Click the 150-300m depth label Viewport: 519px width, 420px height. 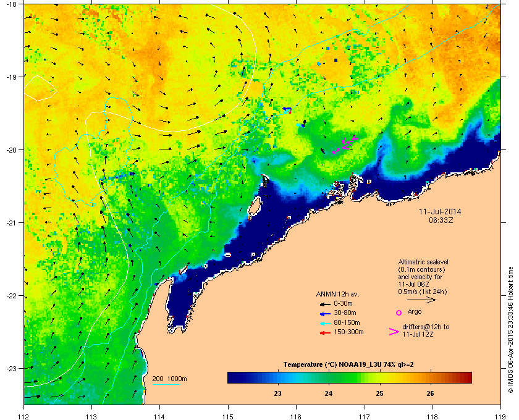(x=348, y=332)
